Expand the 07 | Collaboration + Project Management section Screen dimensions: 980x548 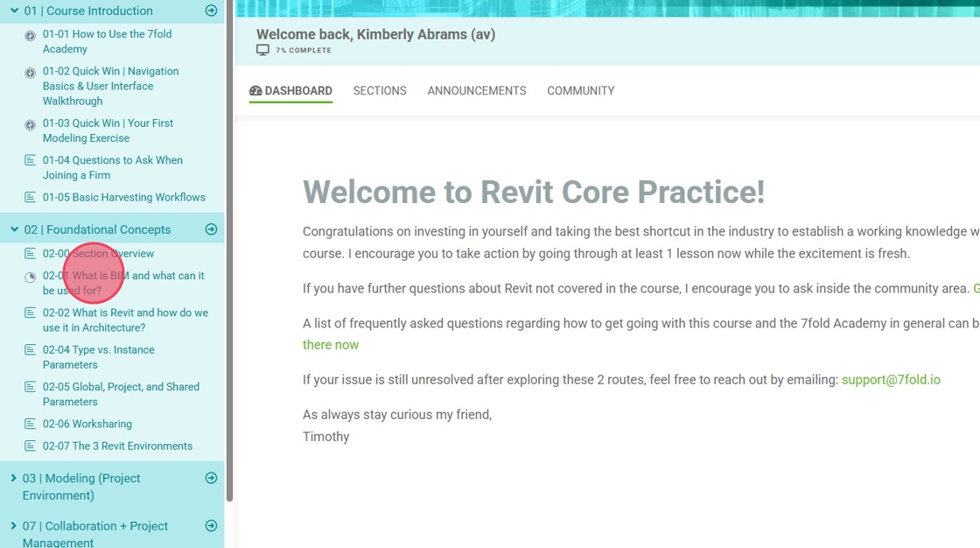[14, 526]
